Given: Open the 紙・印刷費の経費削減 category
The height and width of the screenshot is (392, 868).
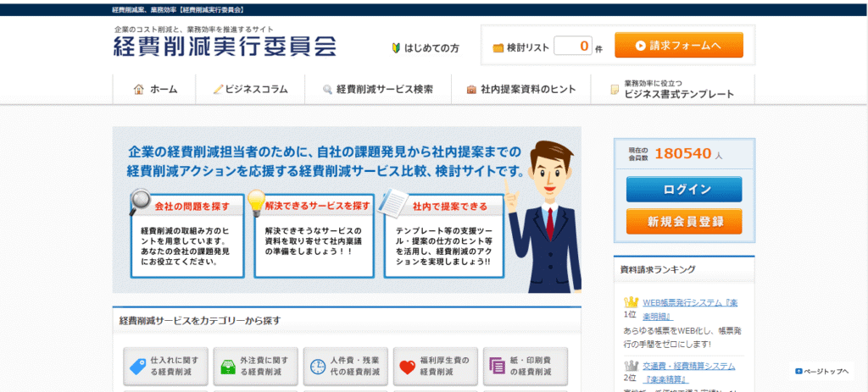Looking at the screenshot, I should pyautogui.click(x=526, y=366).
